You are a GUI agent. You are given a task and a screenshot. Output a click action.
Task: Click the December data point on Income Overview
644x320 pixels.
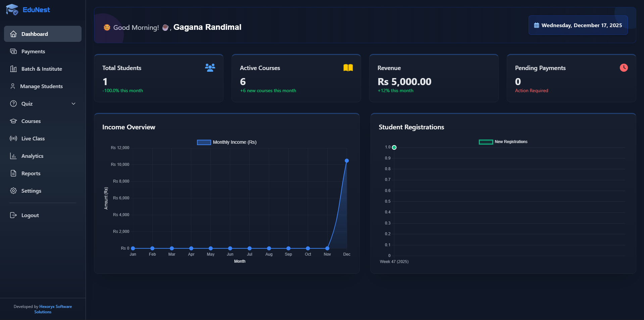(347, 161)
